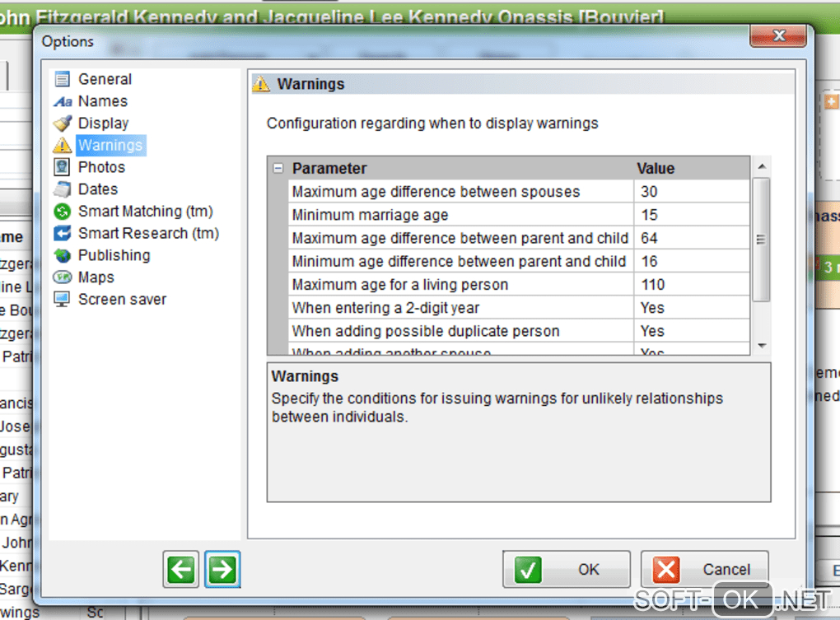Image resolution: width=840 pixels, height=620 pixels.
Task: Click the Screen saver monitor icon
Action: pyautogui.click(x=62, y=299)
